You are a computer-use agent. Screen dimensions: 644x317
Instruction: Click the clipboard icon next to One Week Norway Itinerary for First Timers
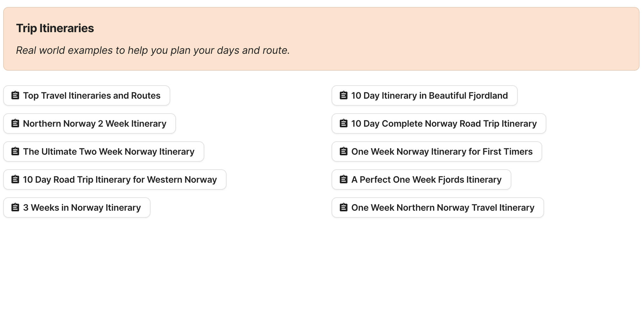[x=343, y=151]
